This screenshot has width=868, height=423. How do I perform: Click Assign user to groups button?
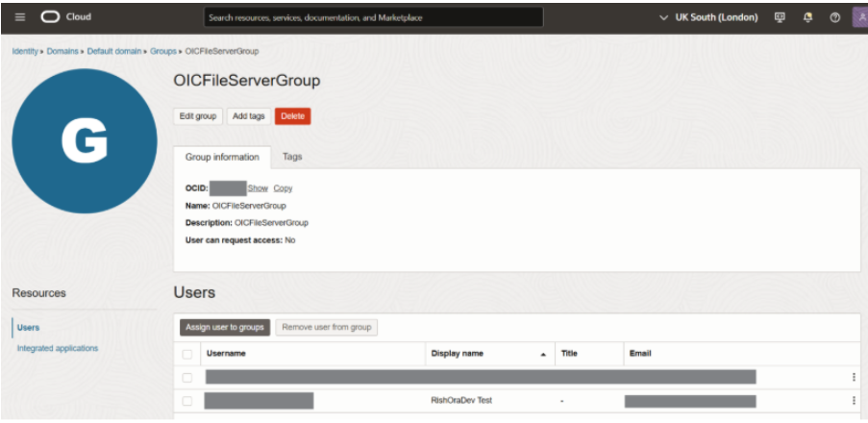tap(224, 328)
